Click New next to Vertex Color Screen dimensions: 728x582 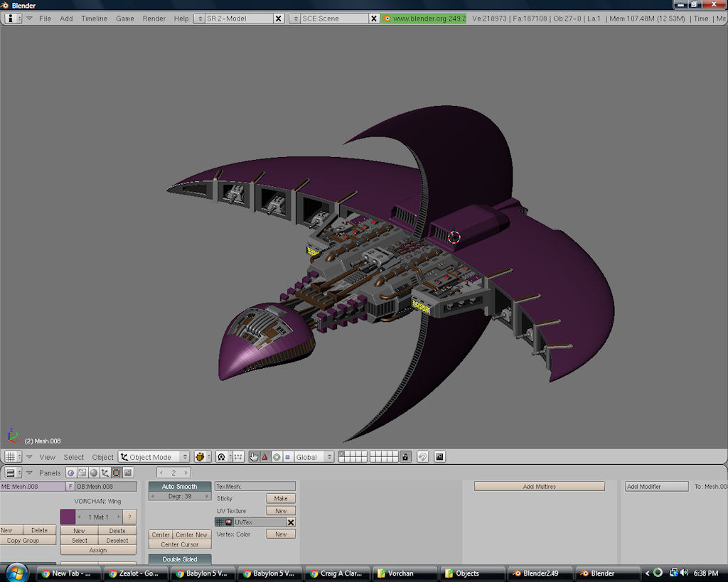point(281,534)
